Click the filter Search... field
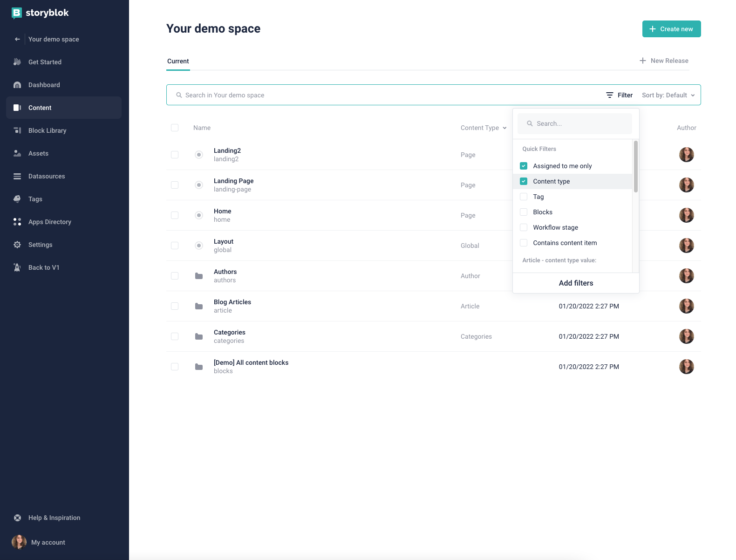The image size is (736, 560). 575,123
